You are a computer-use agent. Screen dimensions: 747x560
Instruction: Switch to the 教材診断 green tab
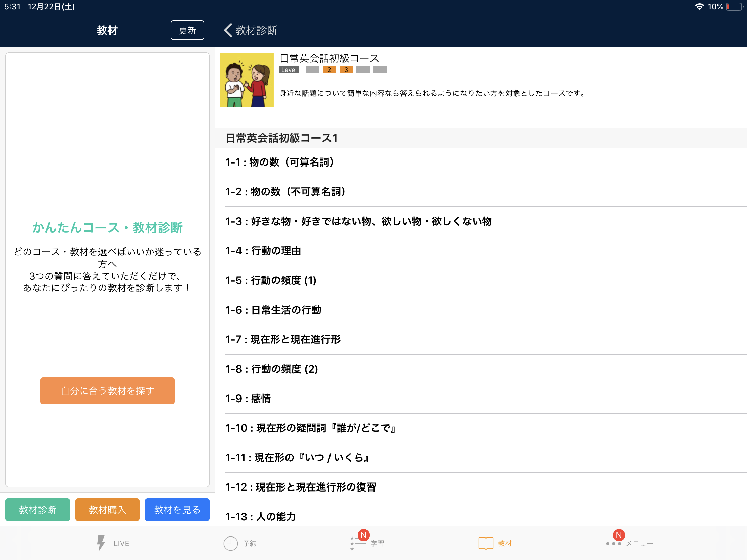(38, 509)
